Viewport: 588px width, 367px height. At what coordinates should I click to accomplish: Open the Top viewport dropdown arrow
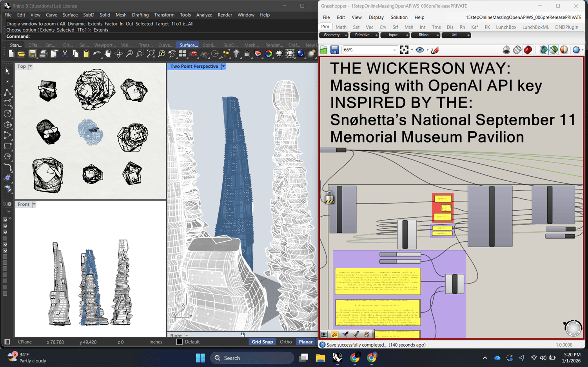(x=30, y=67)
